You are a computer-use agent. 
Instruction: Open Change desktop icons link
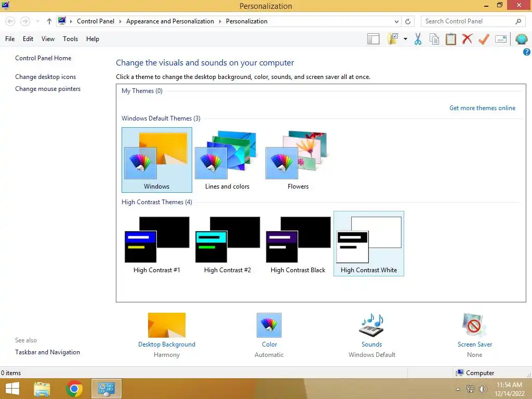(46, 77)
